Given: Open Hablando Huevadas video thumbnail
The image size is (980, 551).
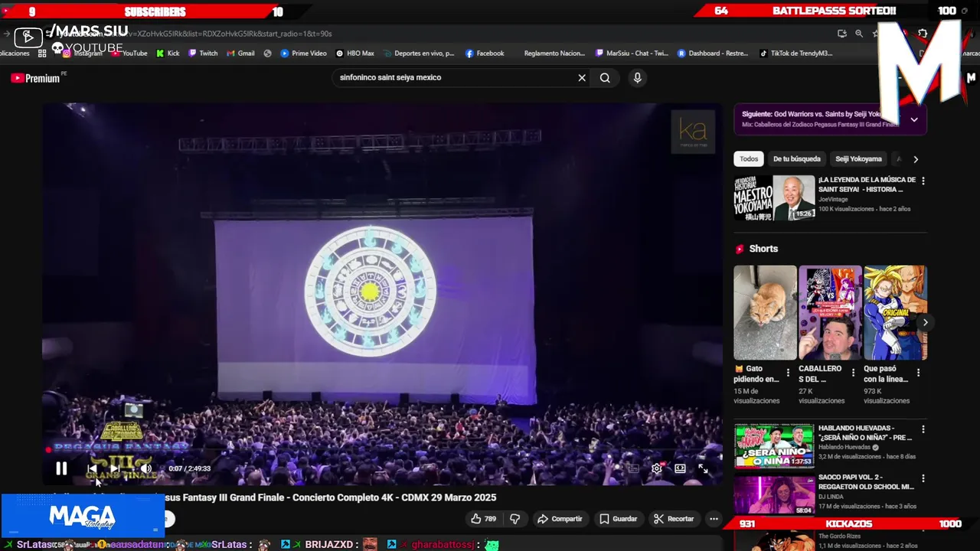Looking at the screenshot, I should (774, 445).
